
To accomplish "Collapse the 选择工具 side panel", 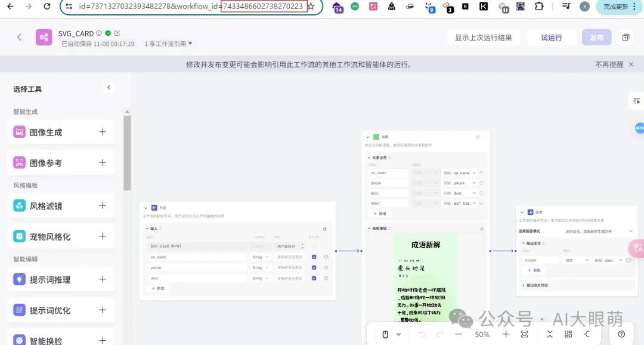I will click(109, 88).
